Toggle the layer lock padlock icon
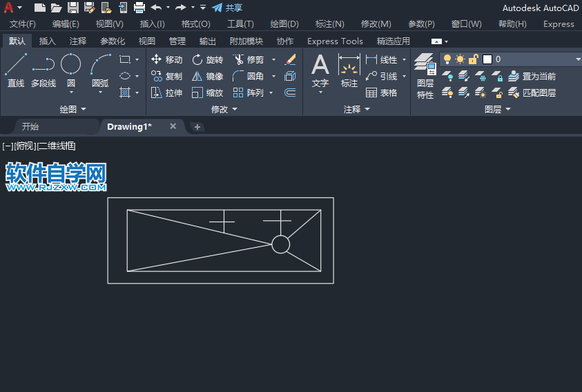The image size is (582, 392). point(473,59)
